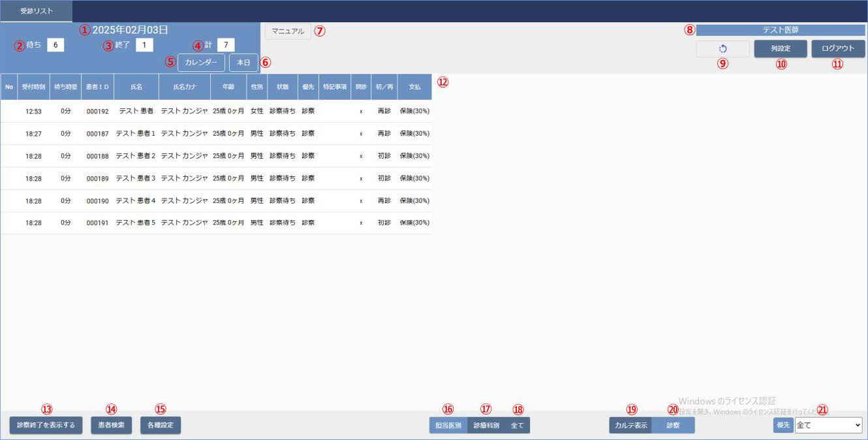Click the ログアウト button
This screenshot has height=440, width=868.
(x=838, y=49)
